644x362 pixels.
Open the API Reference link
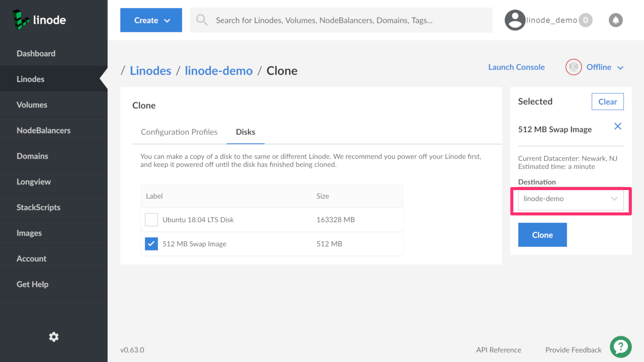[x=498, y=349]
